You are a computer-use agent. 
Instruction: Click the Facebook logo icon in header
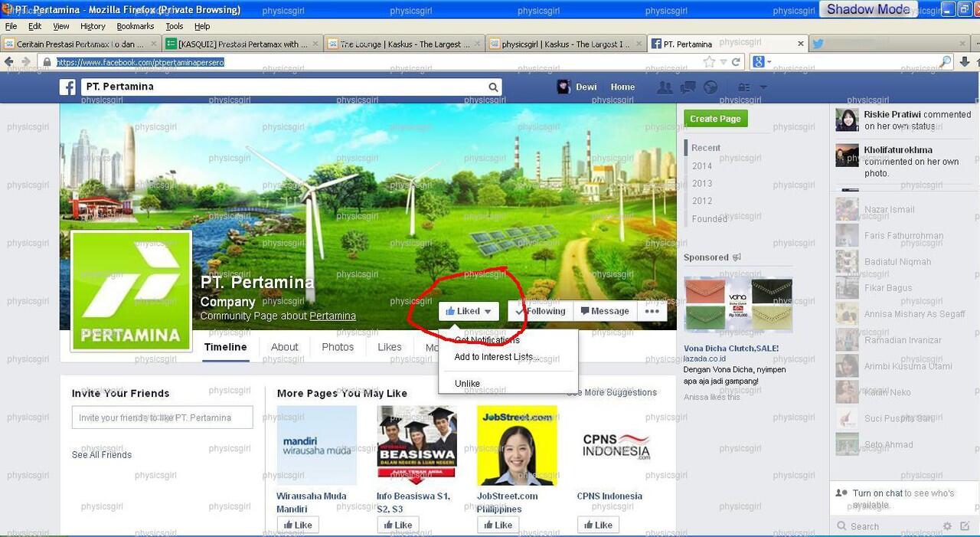[x=68, y=87]
